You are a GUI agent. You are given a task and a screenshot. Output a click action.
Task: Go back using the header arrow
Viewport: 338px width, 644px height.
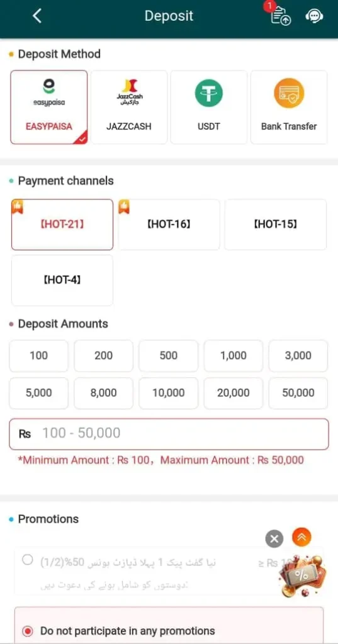[37, 16]
